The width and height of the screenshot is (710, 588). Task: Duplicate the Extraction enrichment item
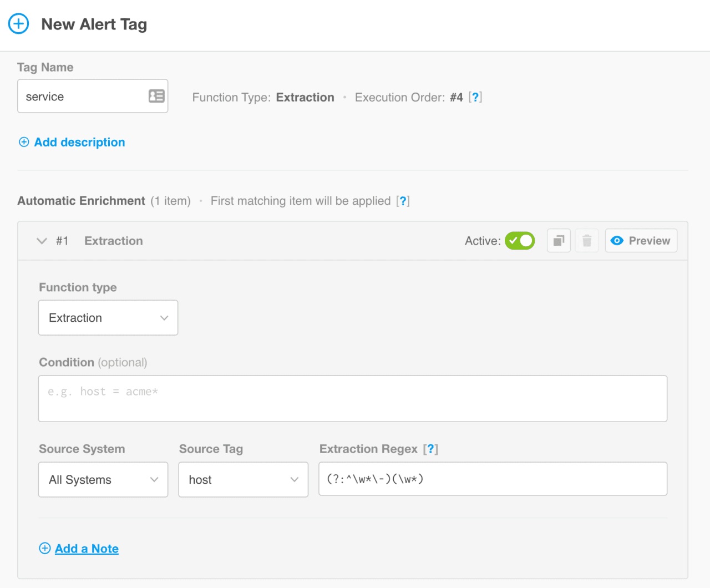point(559,240)
